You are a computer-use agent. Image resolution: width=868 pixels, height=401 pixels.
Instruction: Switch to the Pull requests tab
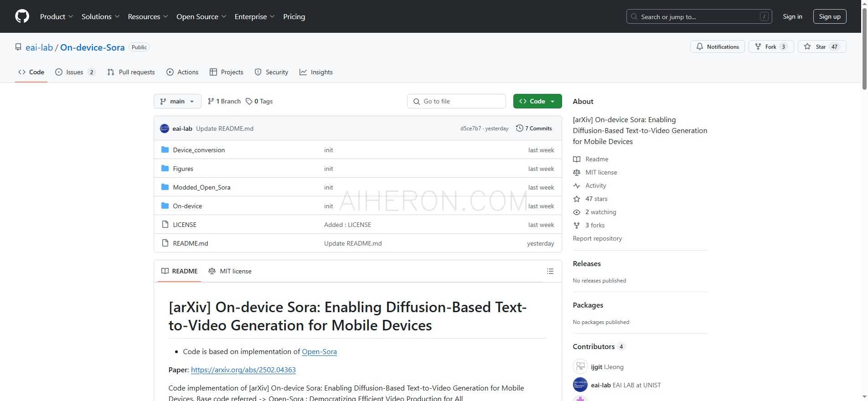[131, 72]
